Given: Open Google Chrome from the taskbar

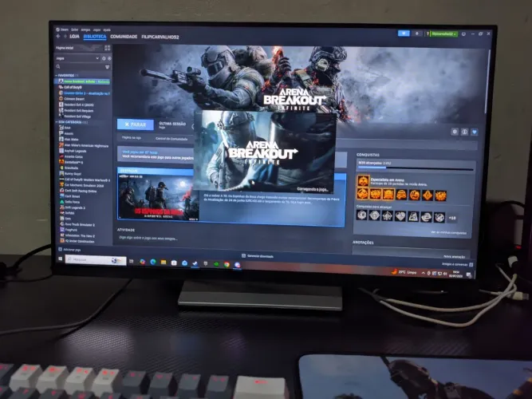Looking at the screenshot, I should pyautogui.click(x=227, y=264).
